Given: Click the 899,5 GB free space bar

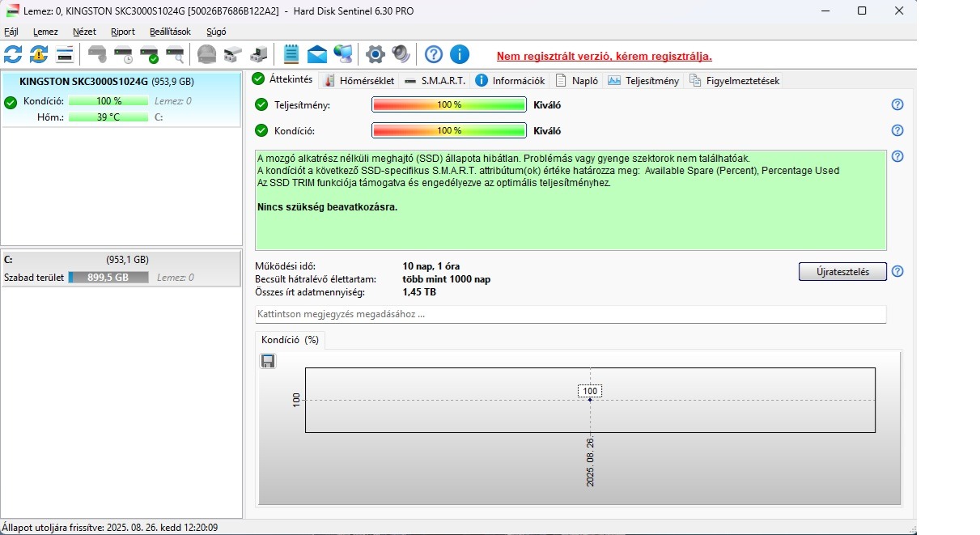Looking at the screenshot, I should [x=108, y=277].
